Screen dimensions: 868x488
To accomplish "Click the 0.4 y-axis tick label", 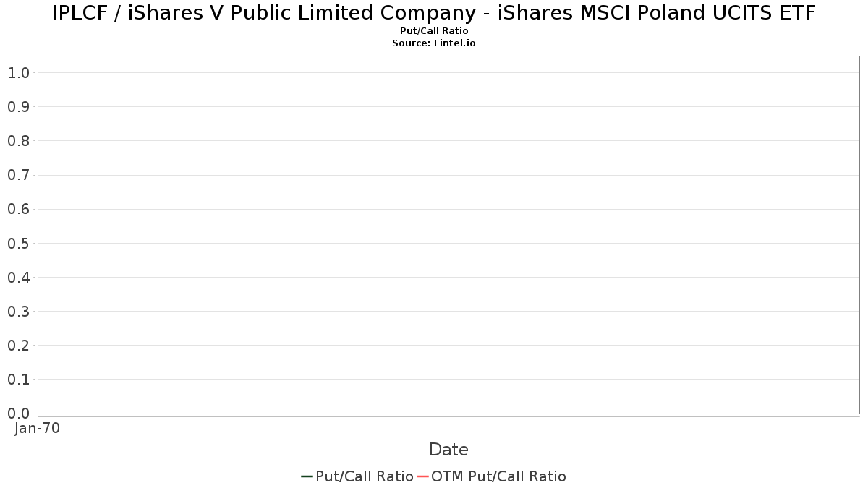I will [18, 278].
